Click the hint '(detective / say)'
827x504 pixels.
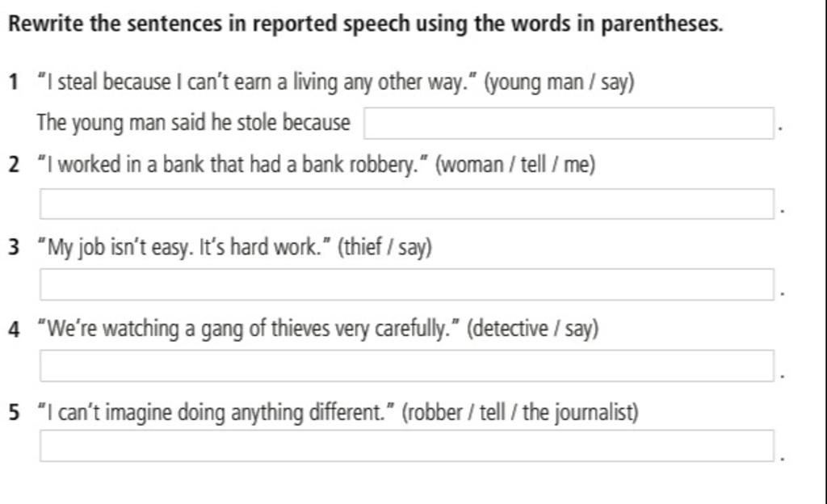(x=533, y=330)
